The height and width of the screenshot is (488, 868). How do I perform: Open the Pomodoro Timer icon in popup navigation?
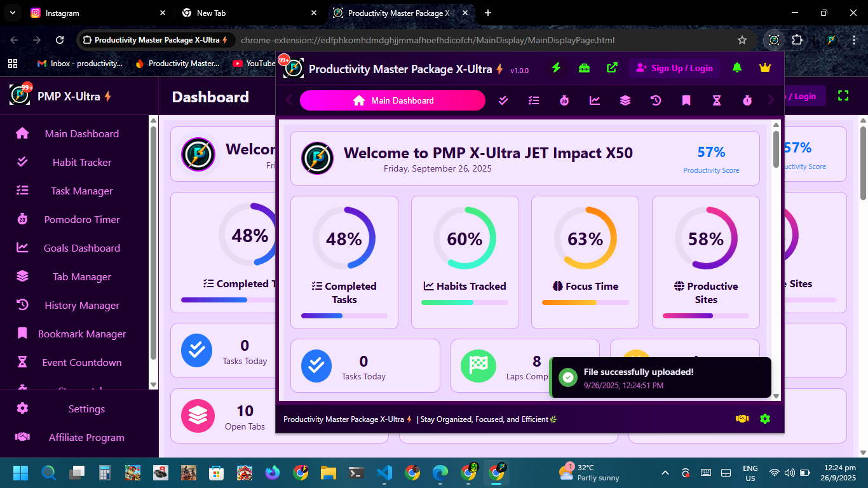coord(564,100)
